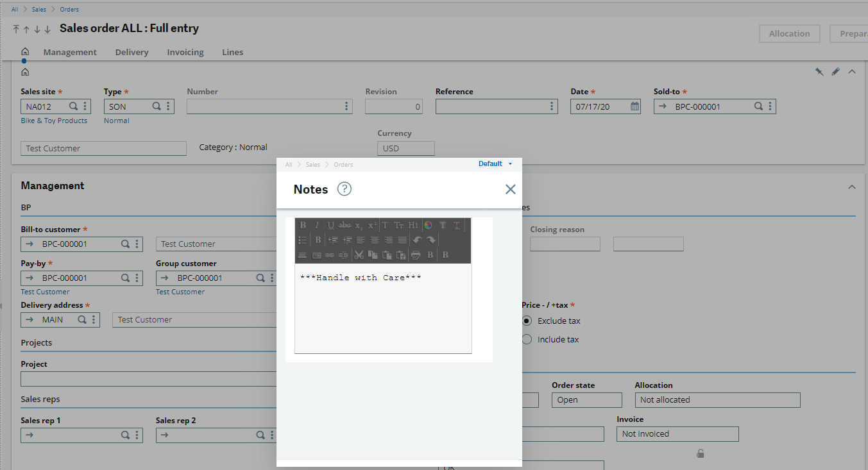This screenshot has height=470, width=868.
Task: Toggle the pin icon in header section
Action: click(x=819, y=72)
